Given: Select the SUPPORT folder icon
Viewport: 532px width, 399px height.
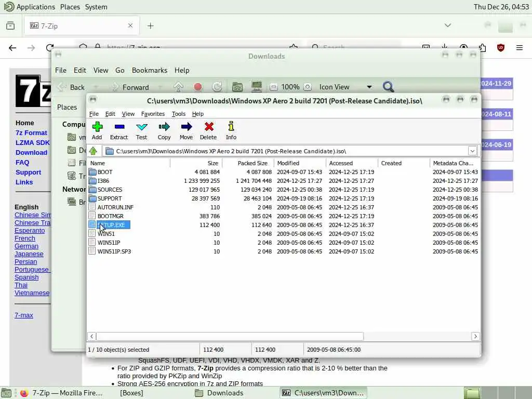Looking at the screenshot, I should point(92,198).
